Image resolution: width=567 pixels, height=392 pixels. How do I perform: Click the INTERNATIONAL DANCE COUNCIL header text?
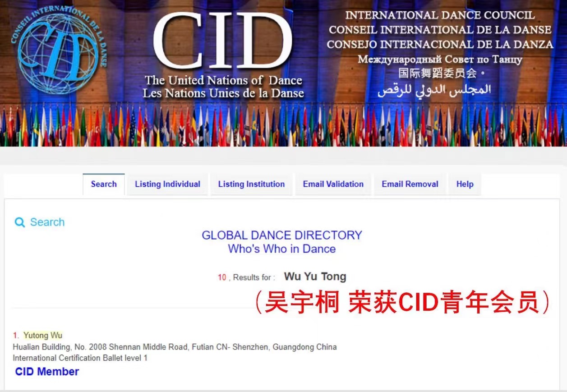440,15
